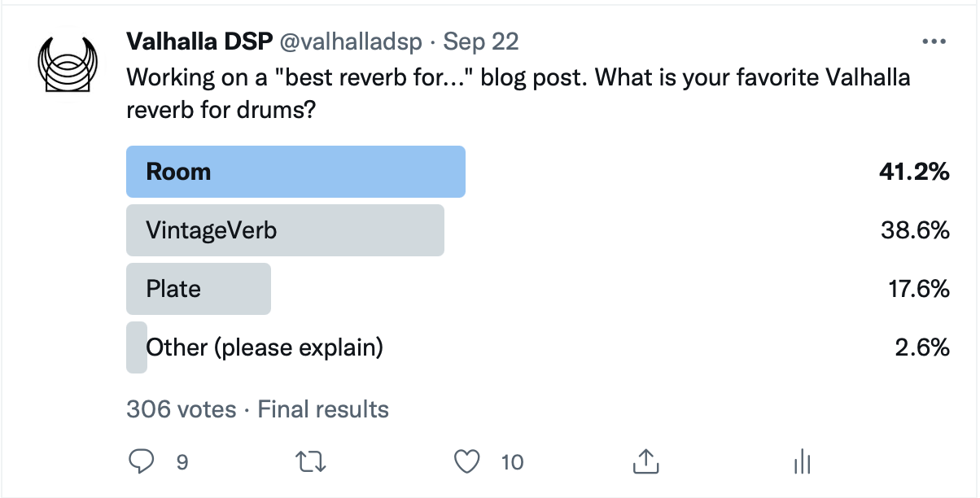This screenshot has height=498, width=980.
Task: Open the tweet's three-dot more menu
Action: click(x=932, y=41)
